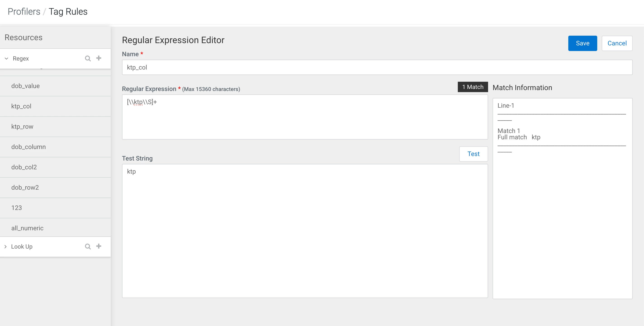The height and width of the screenshot is (326, 644).
Task: Select the dob_value regex item
Action: (55, 86)
